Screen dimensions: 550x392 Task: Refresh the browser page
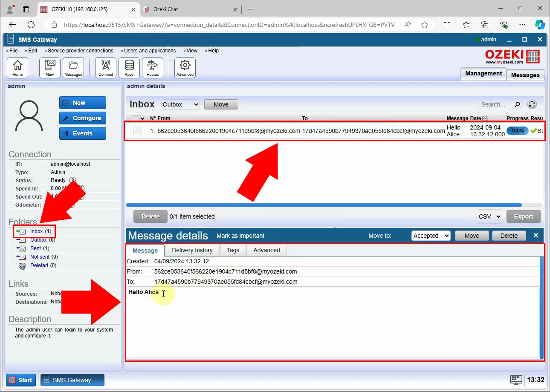31,25
